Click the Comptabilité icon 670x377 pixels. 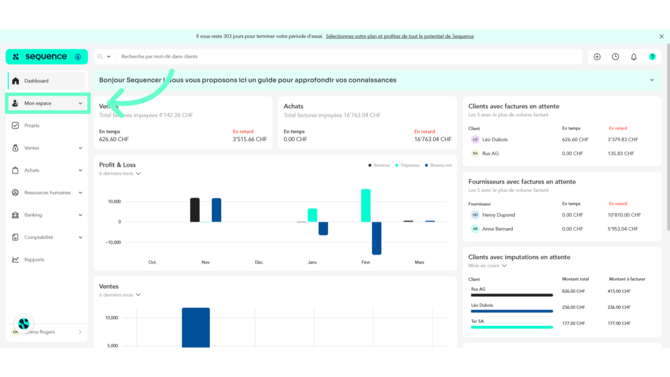click(x=15, y=237)
